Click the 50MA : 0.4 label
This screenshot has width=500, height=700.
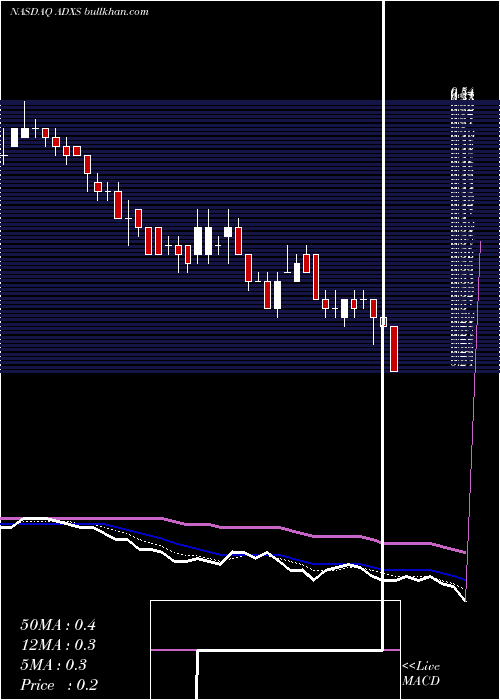tap(58, 625)
